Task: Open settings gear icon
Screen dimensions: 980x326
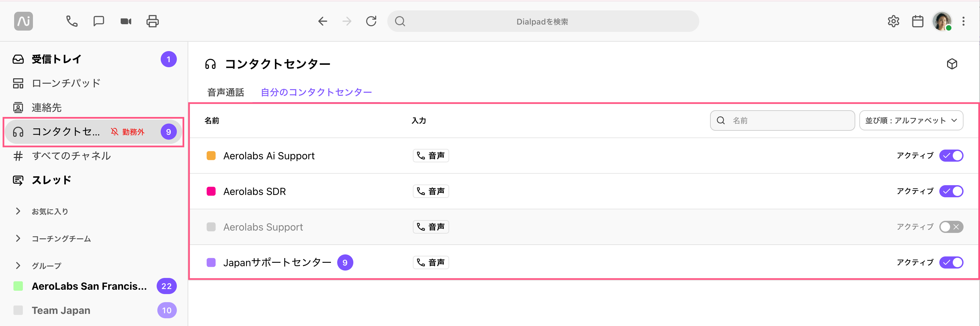Action: [893, 21]
